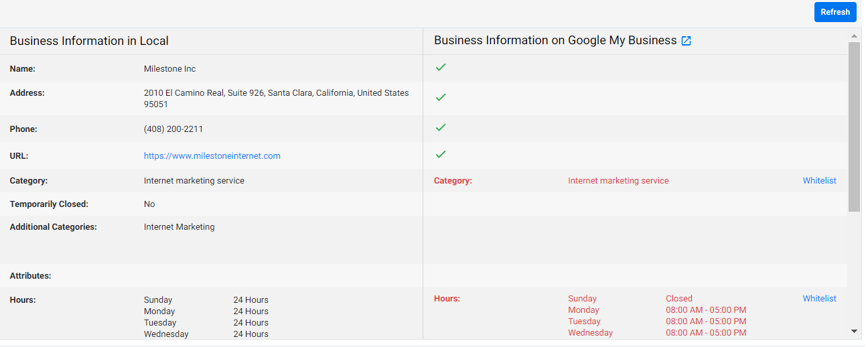
Task: Click local Tuesday '24 Hours' value
Action: 251,323
